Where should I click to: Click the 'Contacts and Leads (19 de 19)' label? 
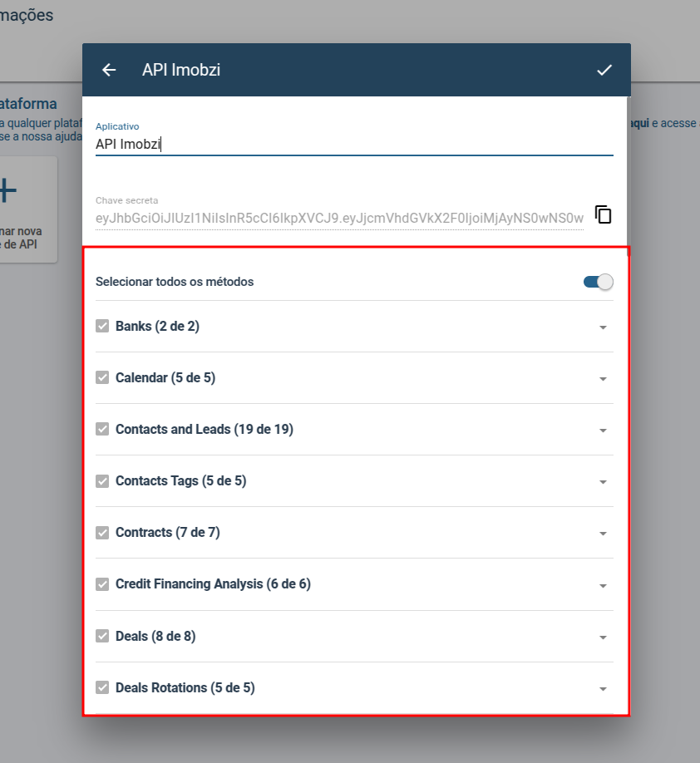[x=205, y=430]
